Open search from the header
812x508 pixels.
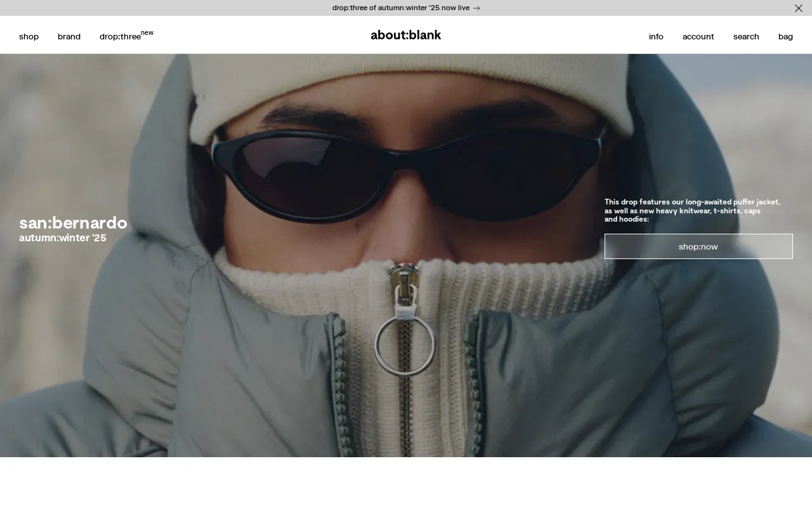pos(746,37)
